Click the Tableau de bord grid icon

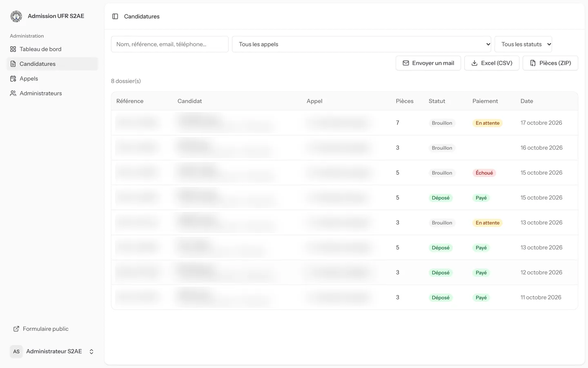(13, 49)
